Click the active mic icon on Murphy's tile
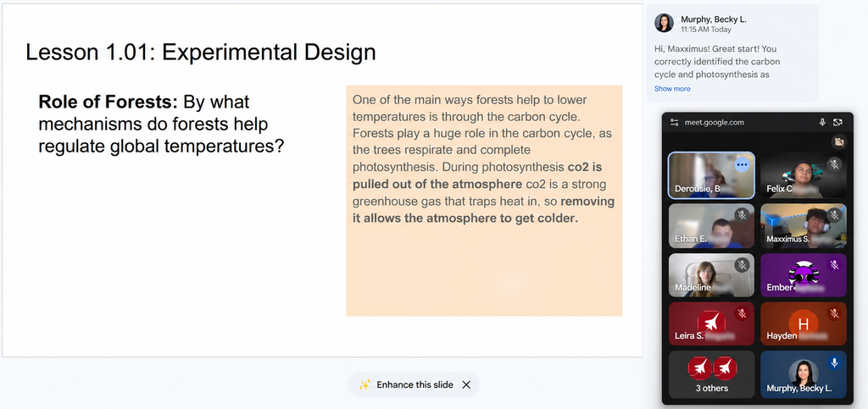Image resolution: width=868 pixels, height=409 pixels. pos(834,362)
